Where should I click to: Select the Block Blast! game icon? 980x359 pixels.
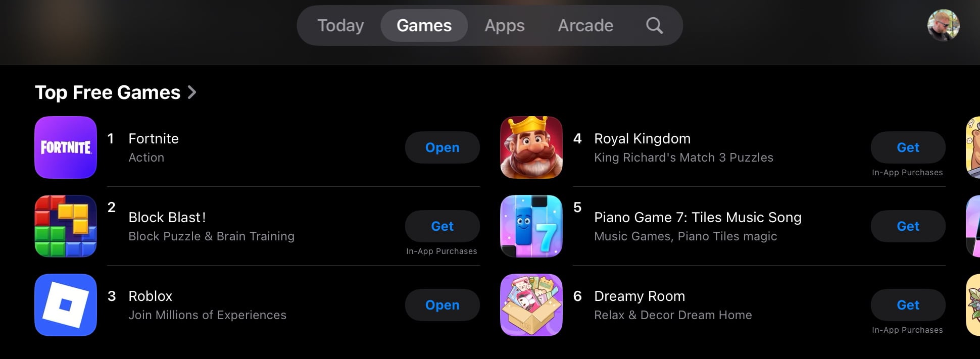click(x=66, y=226)
